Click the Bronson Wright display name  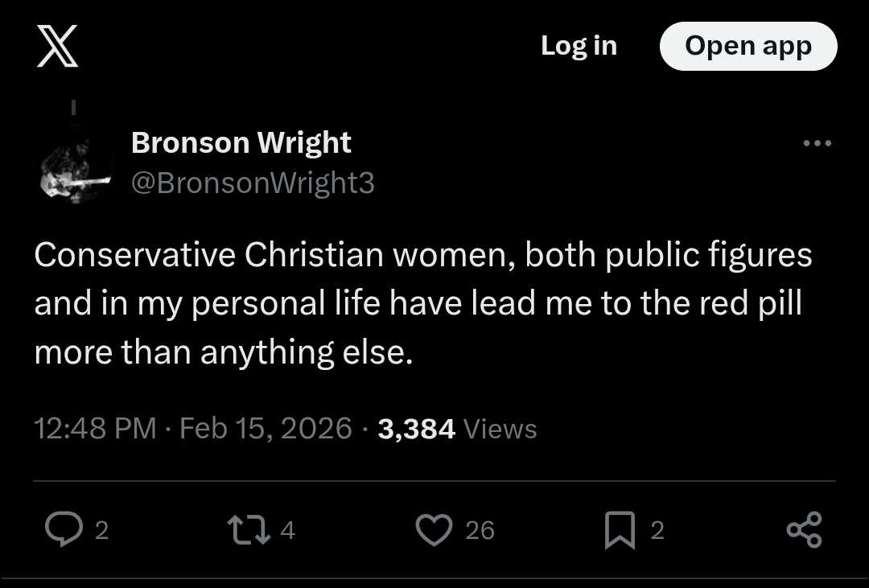[x=241, y=143]
